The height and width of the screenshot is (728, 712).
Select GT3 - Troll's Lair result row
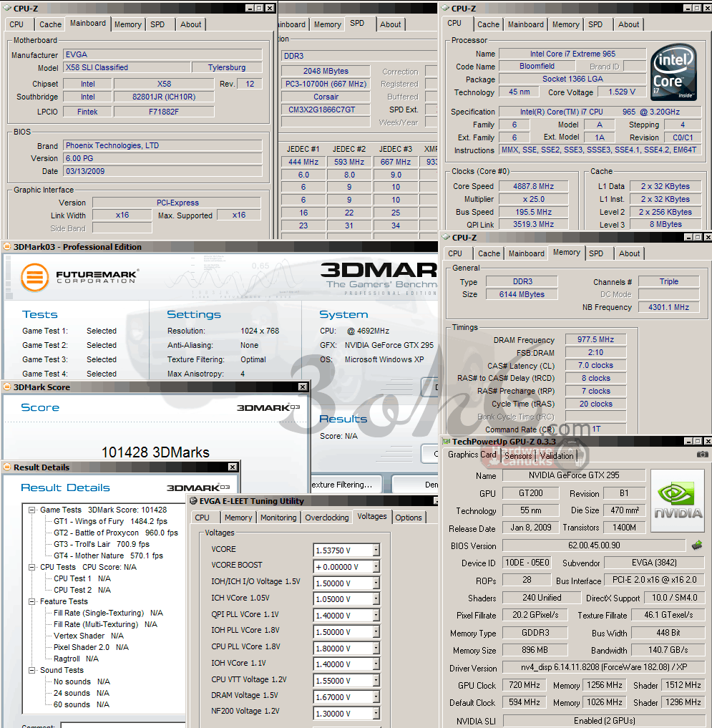click(x=102, y=544)
